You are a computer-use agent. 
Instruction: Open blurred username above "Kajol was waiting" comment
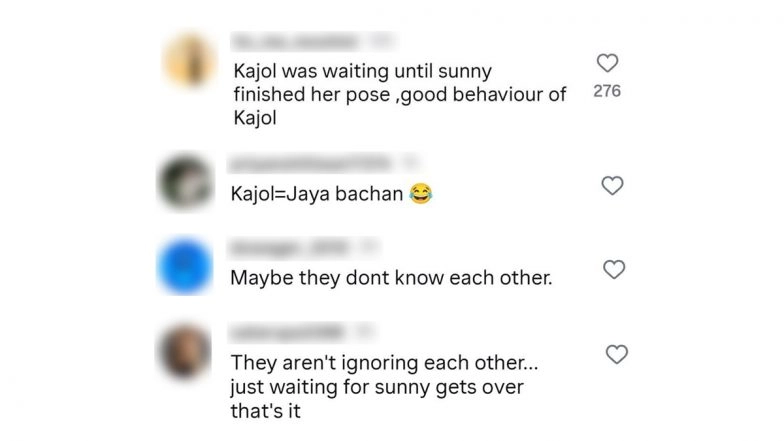pyautogui.click(x=296, y=42)
